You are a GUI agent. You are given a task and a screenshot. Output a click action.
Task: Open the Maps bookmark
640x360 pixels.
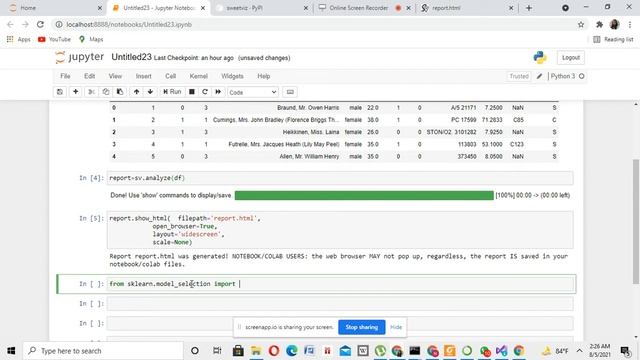coord(91,39)
